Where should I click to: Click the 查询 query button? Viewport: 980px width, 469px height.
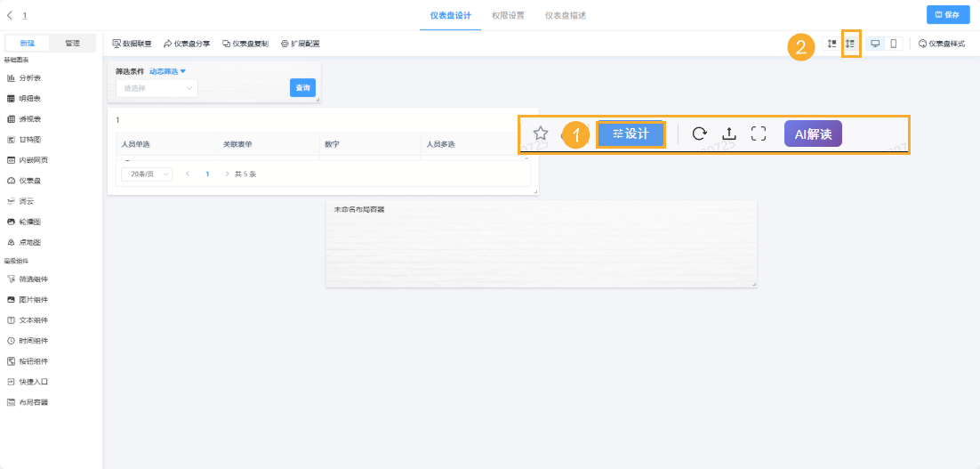(x=302, y=88)
